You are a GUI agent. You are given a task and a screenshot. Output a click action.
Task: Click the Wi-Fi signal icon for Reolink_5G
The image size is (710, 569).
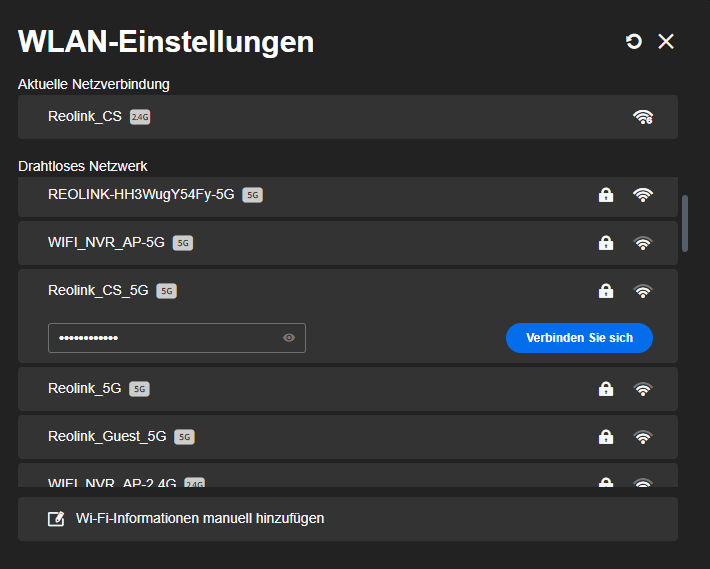tap(643, 389)
